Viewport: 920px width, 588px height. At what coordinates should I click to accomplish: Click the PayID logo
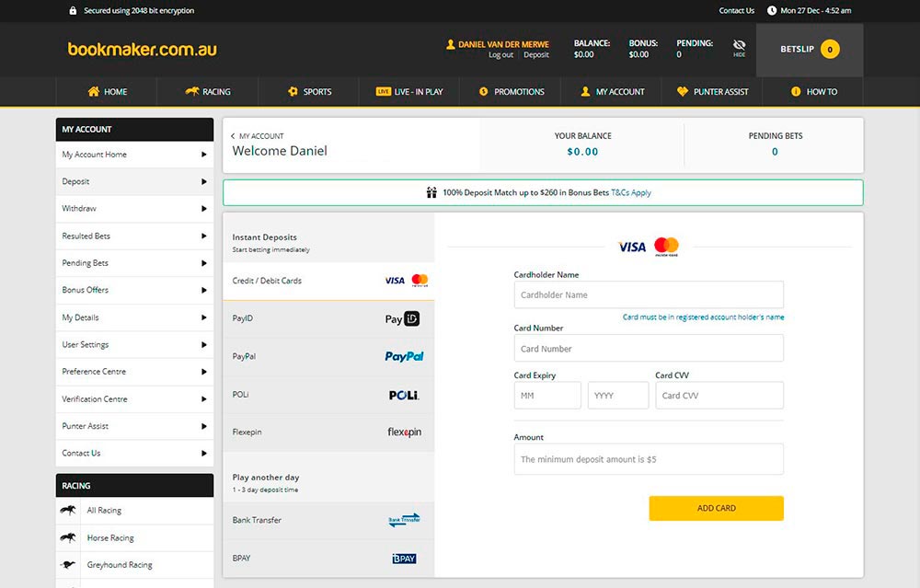coord(403,318)
